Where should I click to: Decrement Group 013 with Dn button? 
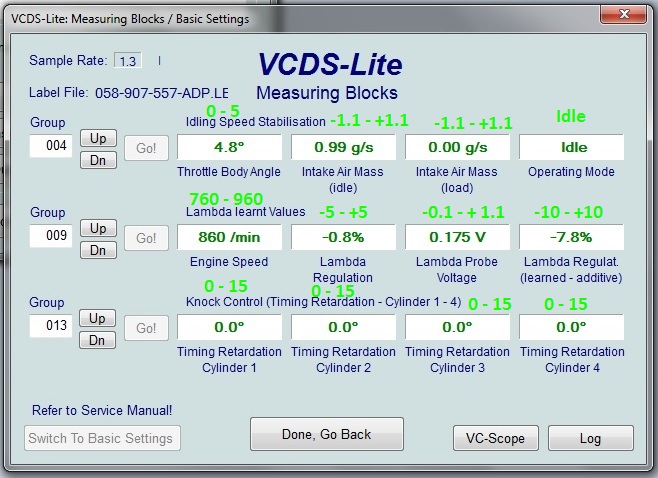pyautogui.click(x=98, y=340)
